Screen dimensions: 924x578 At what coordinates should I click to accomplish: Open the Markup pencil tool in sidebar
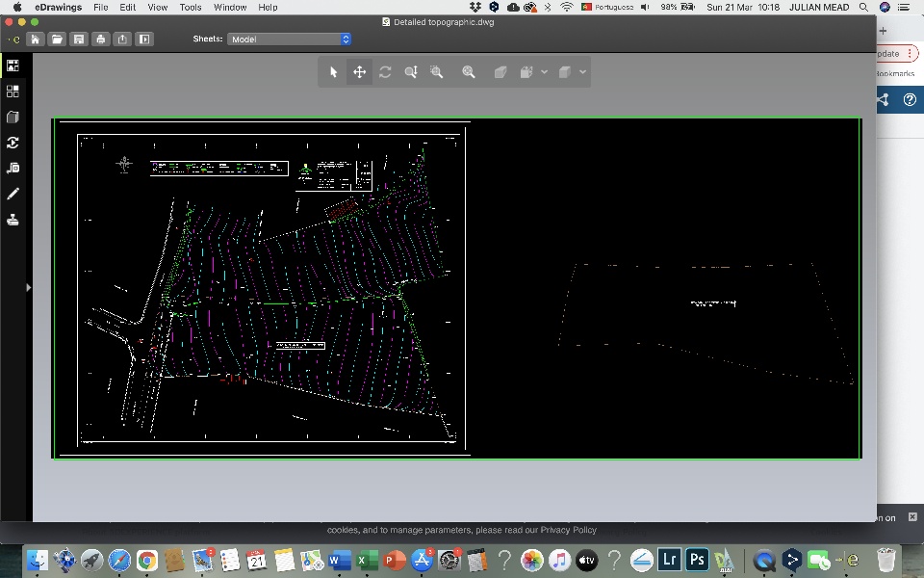coord(13,194)
